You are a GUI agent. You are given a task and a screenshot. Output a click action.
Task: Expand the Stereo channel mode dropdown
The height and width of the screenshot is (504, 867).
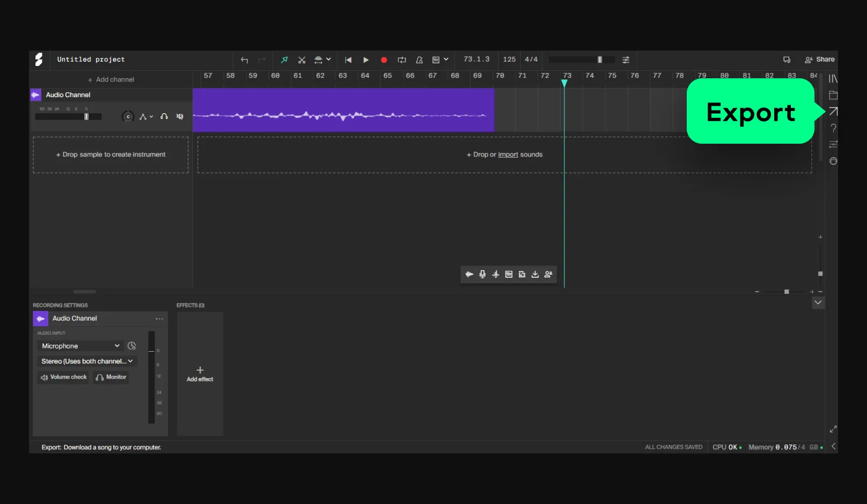click(87, 361)
